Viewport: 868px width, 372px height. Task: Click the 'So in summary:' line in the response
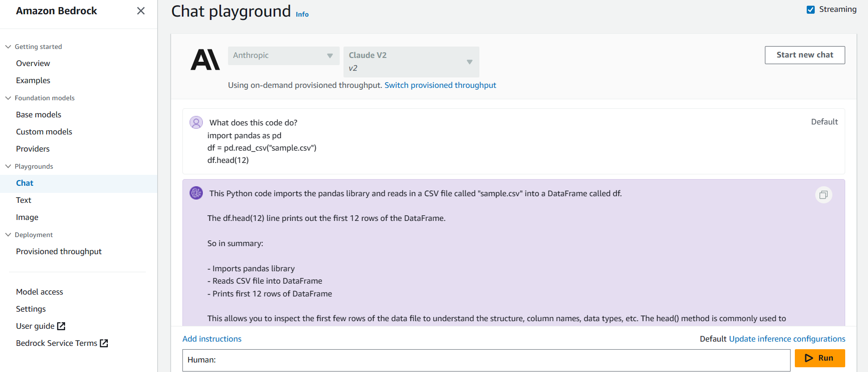coord(235,243)
